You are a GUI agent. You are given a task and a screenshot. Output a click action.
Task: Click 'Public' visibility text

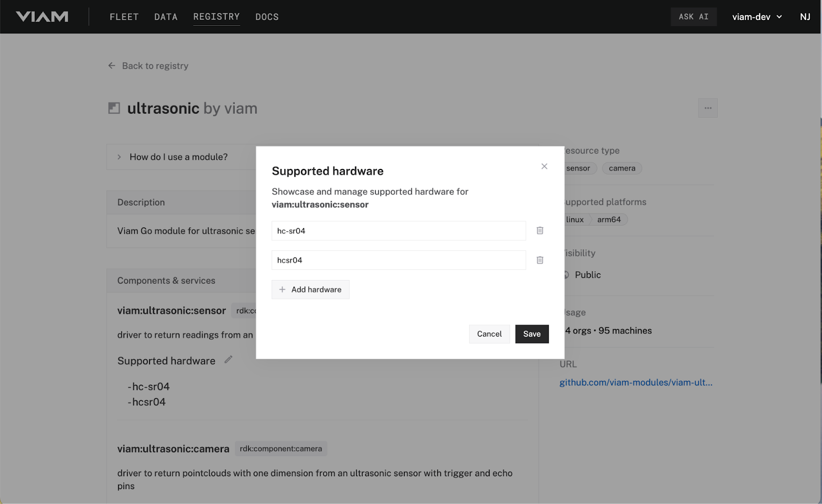click(x=588, y=275)
